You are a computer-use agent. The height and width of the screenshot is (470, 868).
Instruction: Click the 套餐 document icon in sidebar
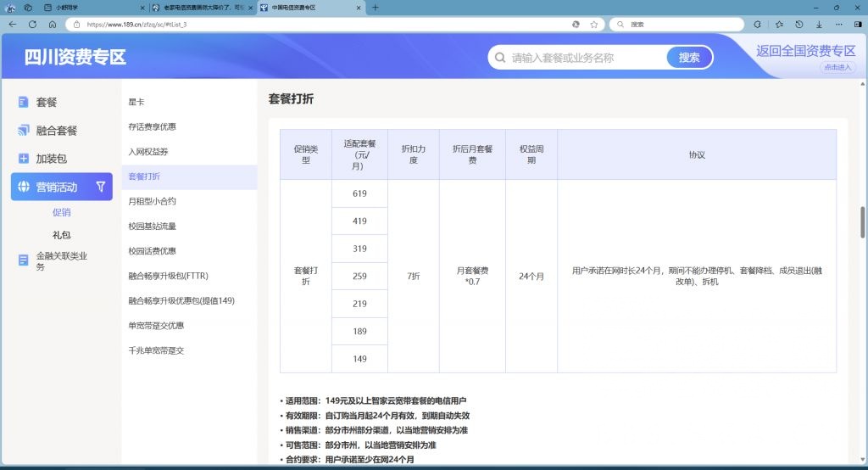point(24,102)
